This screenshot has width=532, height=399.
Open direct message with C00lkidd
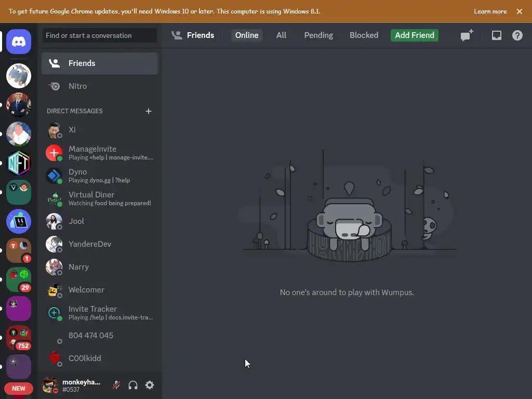click(x=100, y=358)
